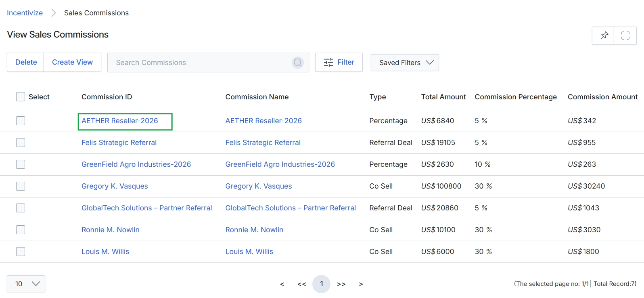Click the US$1800 commission amount cell
Screen dimensions: 644x298
coord(583,252)
